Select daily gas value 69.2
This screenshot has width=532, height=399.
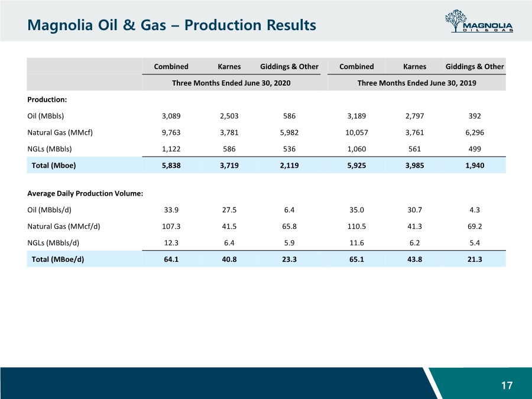point(475,226)
